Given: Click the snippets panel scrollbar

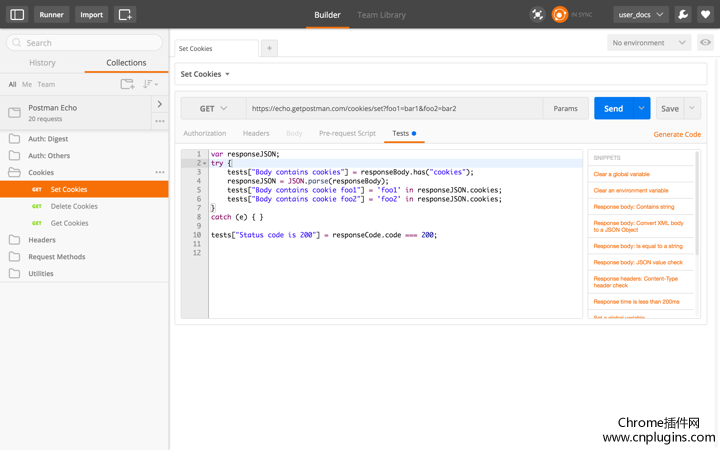Looking at the screenshot, I should click(697, 204).
